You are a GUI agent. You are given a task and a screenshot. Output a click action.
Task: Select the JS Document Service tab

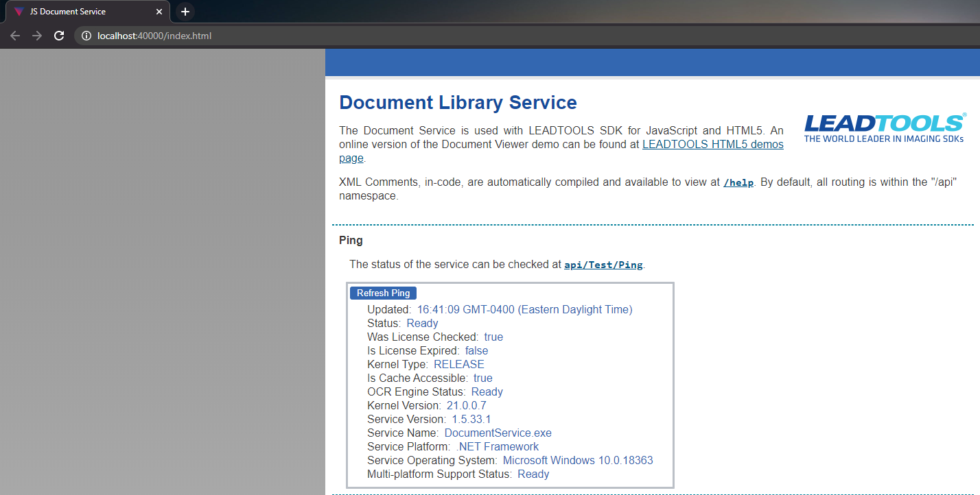pyautogui.click(x=86, y=12)
